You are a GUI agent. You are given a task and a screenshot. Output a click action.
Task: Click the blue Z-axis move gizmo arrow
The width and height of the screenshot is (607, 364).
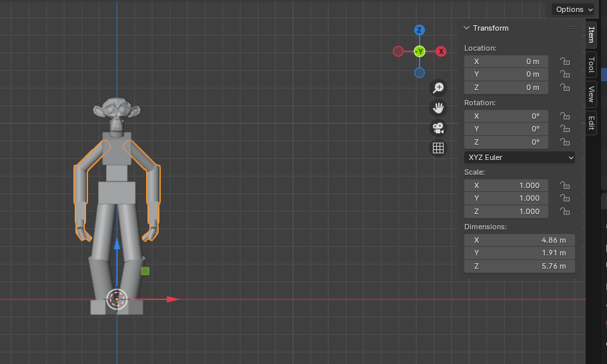click(x=117, y=243)
